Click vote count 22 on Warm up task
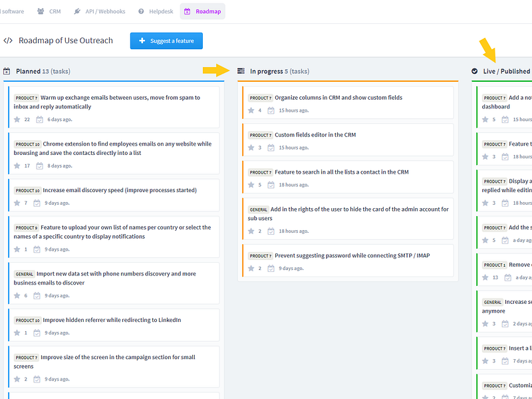 point(27,120)
